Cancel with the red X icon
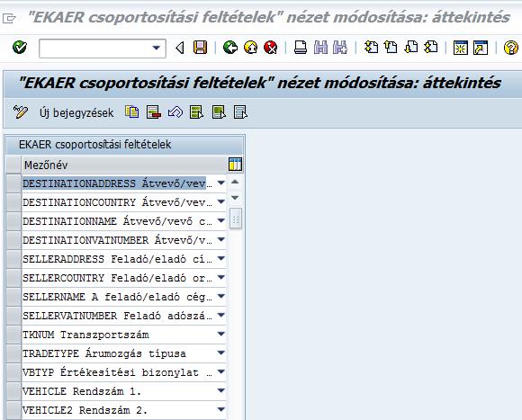Screen dimensions: 522x420 coord(271,48)
